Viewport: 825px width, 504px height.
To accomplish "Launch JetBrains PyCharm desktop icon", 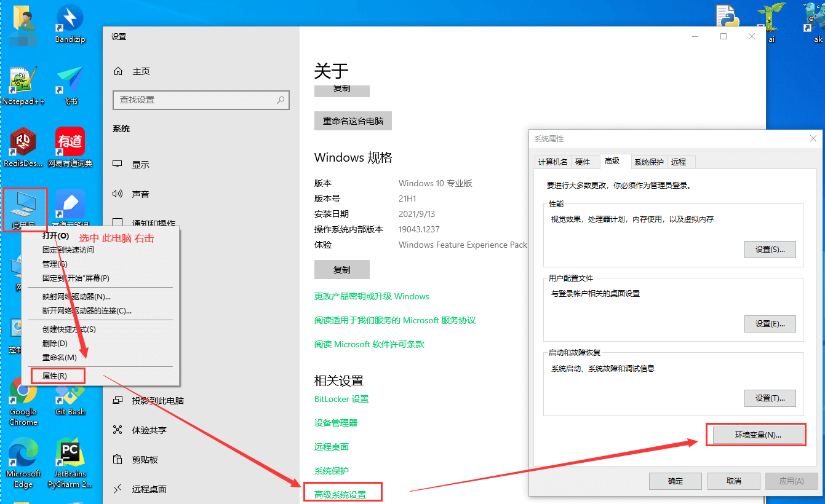I will pyautogui.click(x=70, y=463).
